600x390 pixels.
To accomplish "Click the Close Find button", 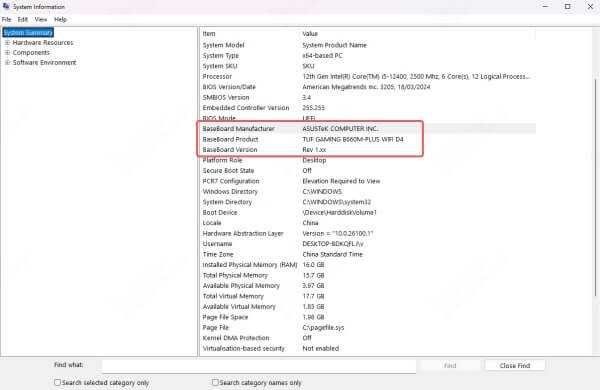I will pyautogui.click(x=515, y=366).
